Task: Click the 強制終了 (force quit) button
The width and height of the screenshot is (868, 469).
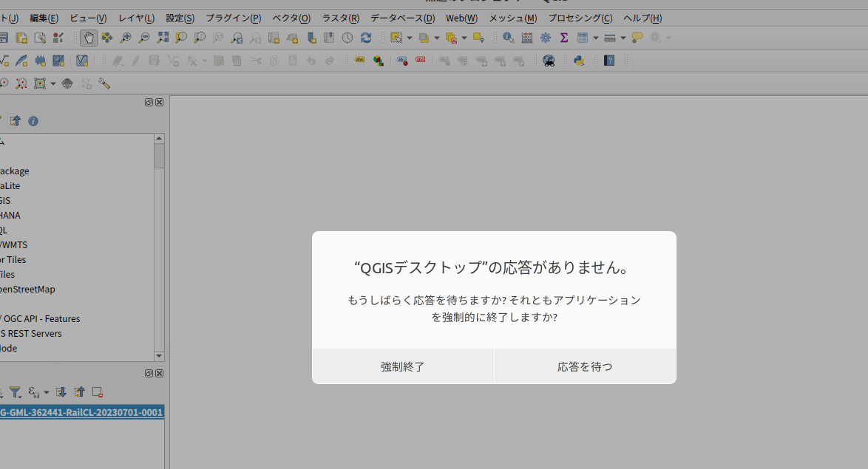Action: pyautogui.click(x=402, y=366)
